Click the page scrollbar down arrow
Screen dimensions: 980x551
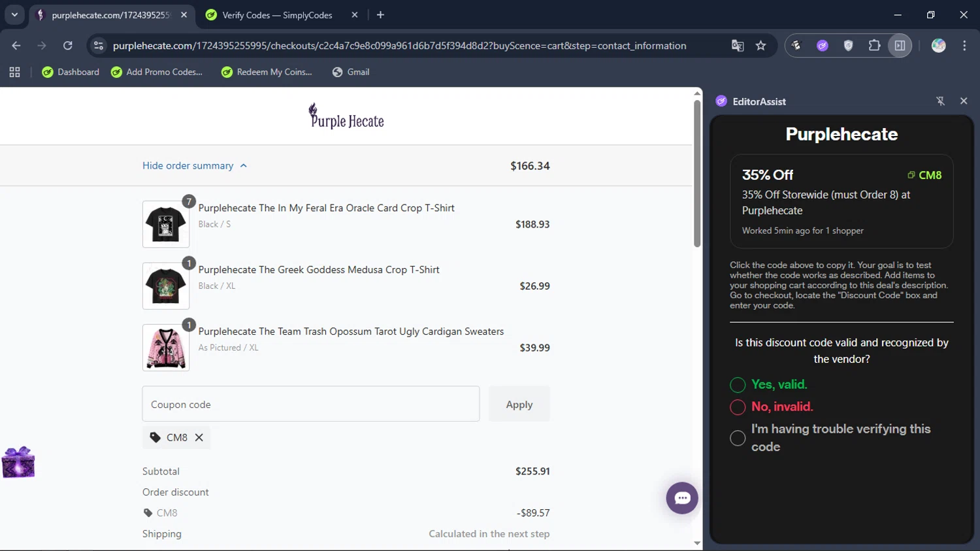[x=697, y=543]
